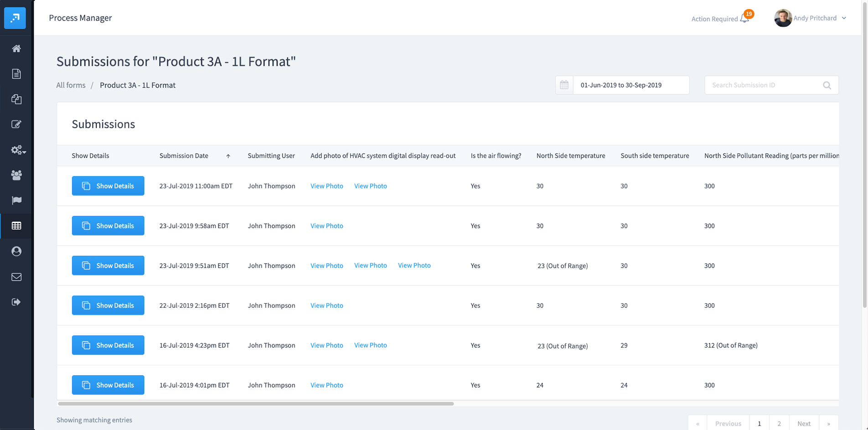Select the table grid sidebar icon

tap(16, 226)
